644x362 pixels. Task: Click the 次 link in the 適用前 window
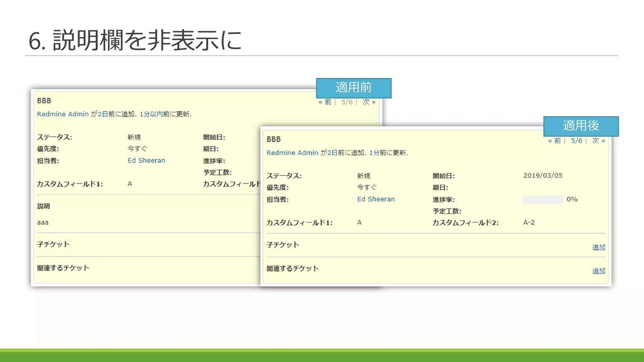click(x=369, y=102)
